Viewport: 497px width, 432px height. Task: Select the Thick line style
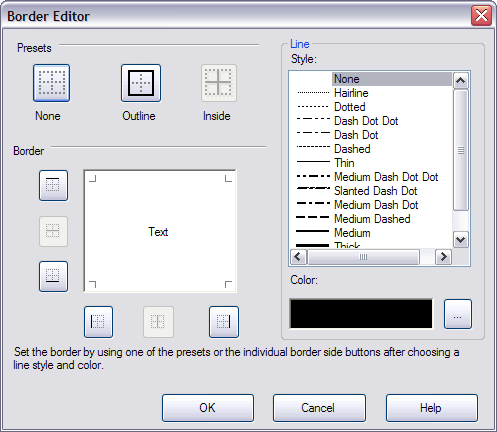[x=371, y=245]
